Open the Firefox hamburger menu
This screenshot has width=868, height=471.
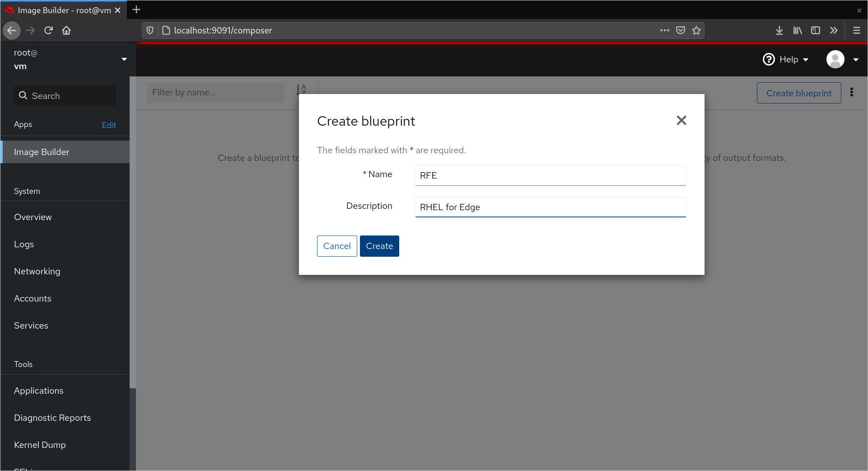click(x=856, y=30)
